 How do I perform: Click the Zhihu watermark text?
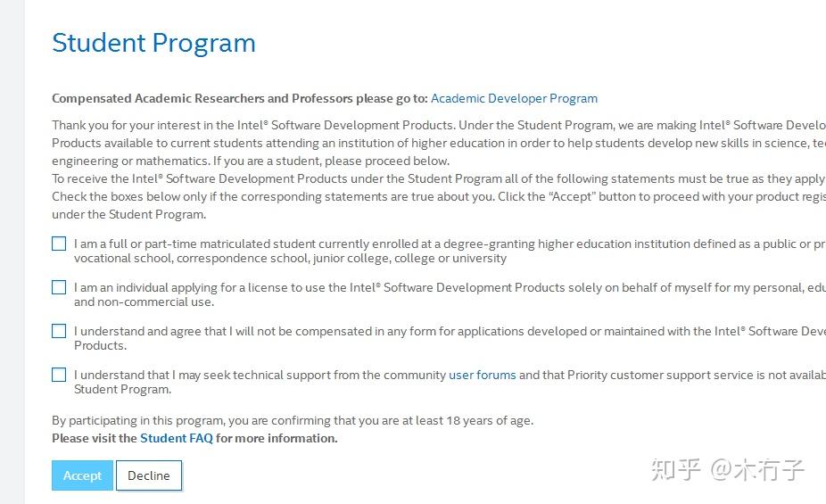pyautogui.click(x=728, y=470)
